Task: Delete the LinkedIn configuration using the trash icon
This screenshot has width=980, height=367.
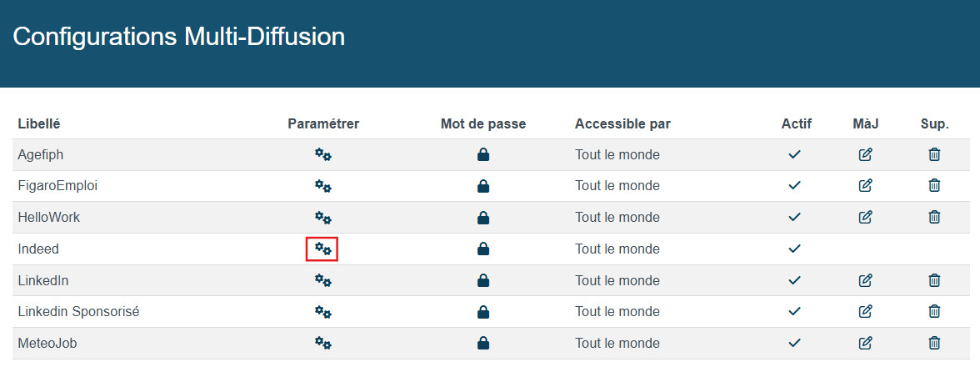Action: [x=933, y=280]
